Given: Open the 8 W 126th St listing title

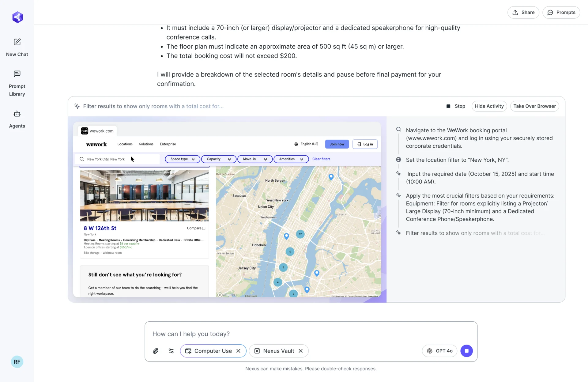Looking at the screenshot, I should [x=100, y=228].
